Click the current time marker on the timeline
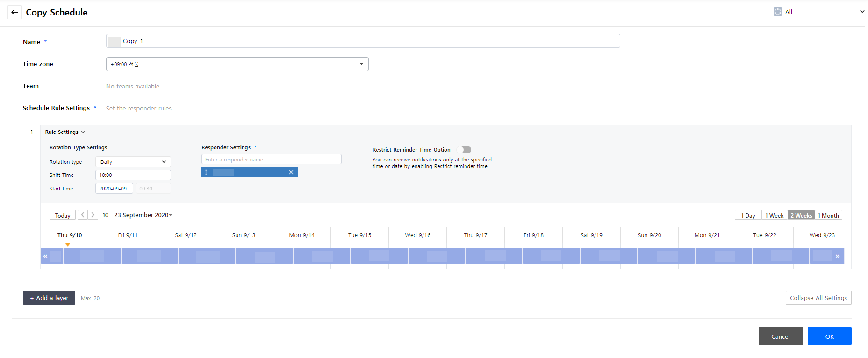The width and height of the screenshot is (868, 358). [68, 245]
